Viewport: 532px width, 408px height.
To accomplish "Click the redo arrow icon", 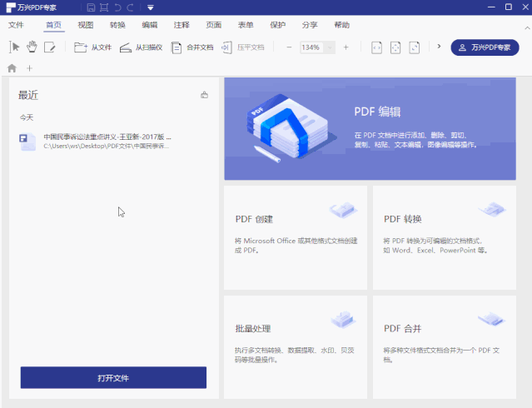I will coord(130,7).
